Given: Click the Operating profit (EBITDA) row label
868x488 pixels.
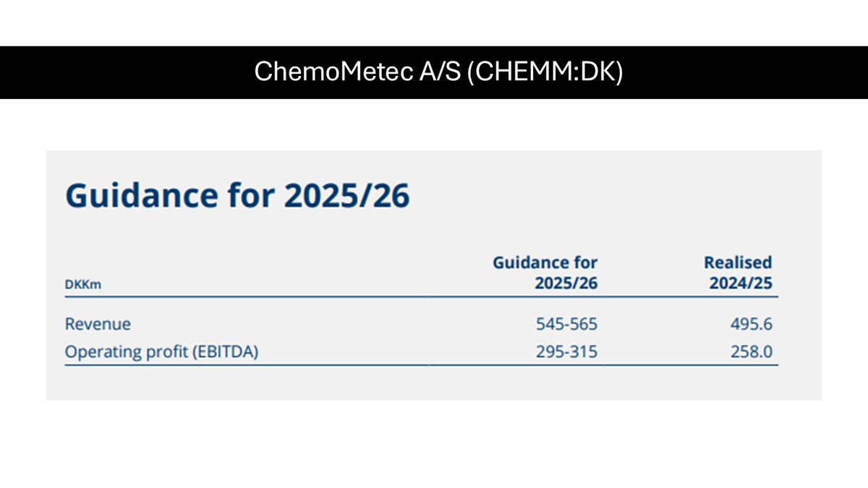Looking at the screenshot, I should [x=161, y=352].
